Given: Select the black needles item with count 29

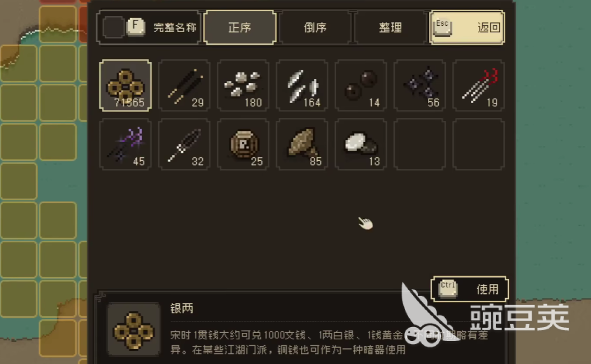Looking at the screenshot, I should [x=184, y=86].
